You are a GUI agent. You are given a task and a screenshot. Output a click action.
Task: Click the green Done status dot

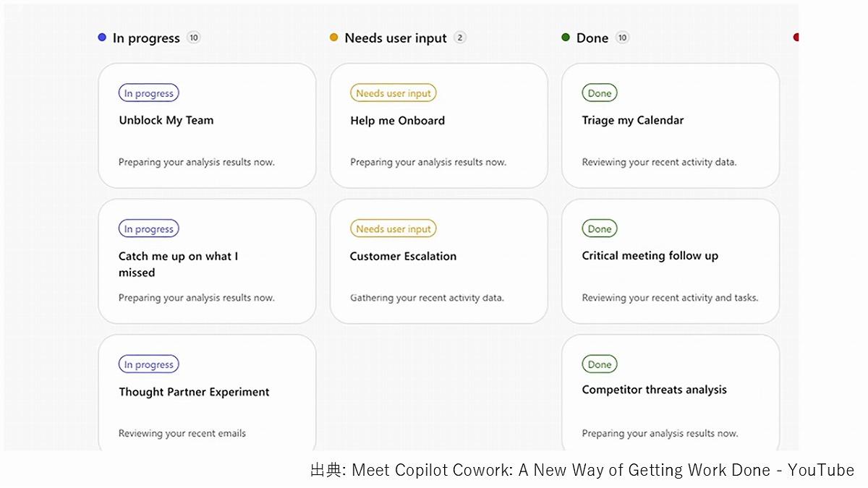click(566, 38)
